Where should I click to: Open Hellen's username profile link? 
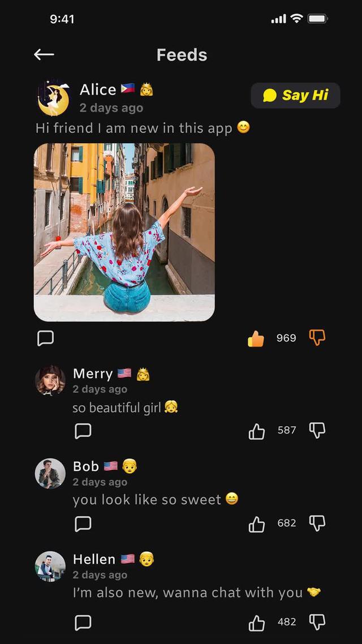pos(94,559)
